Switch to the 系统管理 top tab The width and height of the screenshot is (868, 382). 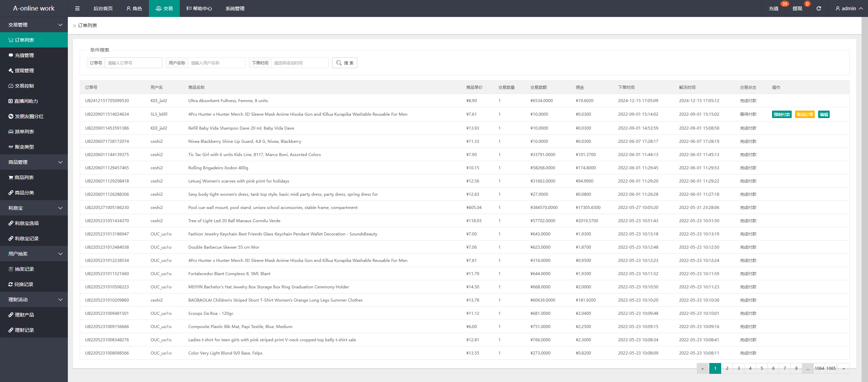pyautogui.click(x=235, y=8)
